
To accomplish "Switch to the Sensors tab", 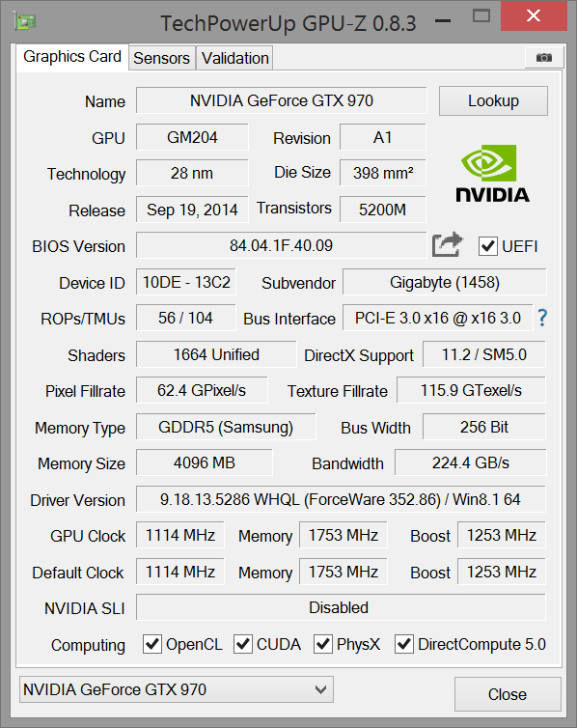I will point(161,59).
